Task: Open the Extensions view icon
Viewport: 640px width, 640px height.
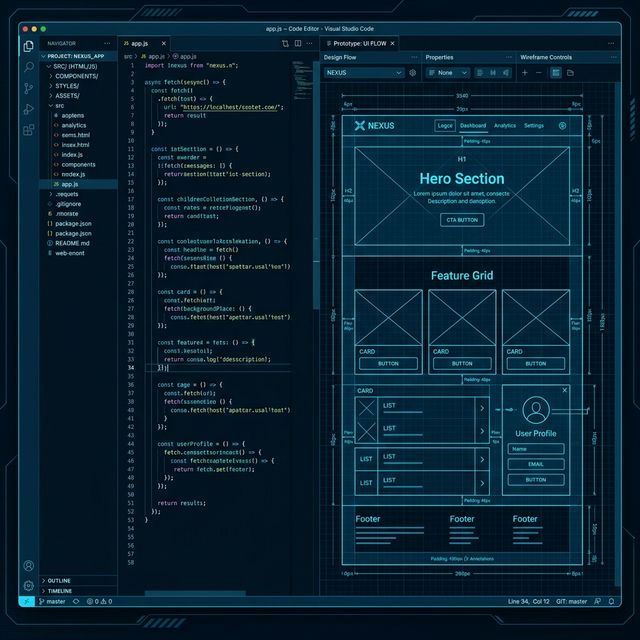Action: (x=29, y=130)
